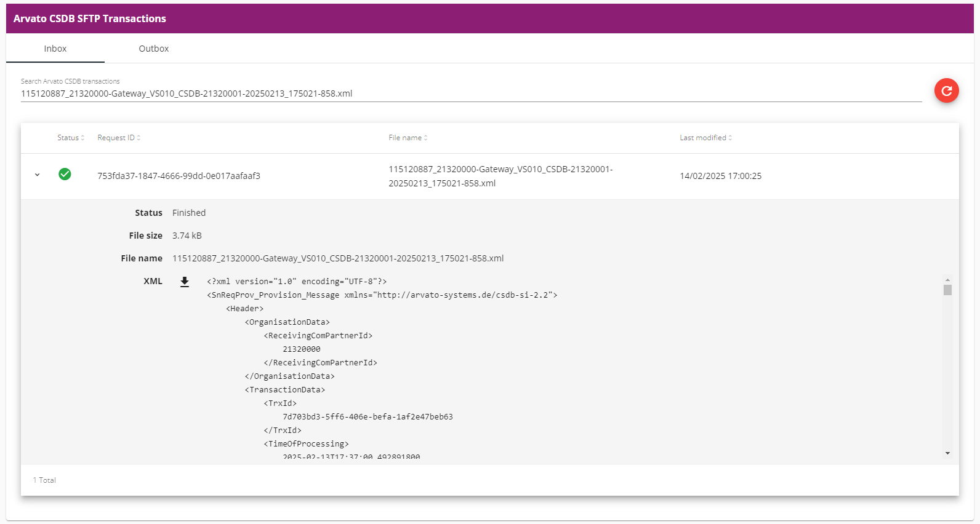
Task: Sort by Request ID column
Action: [x=119, y=138]
